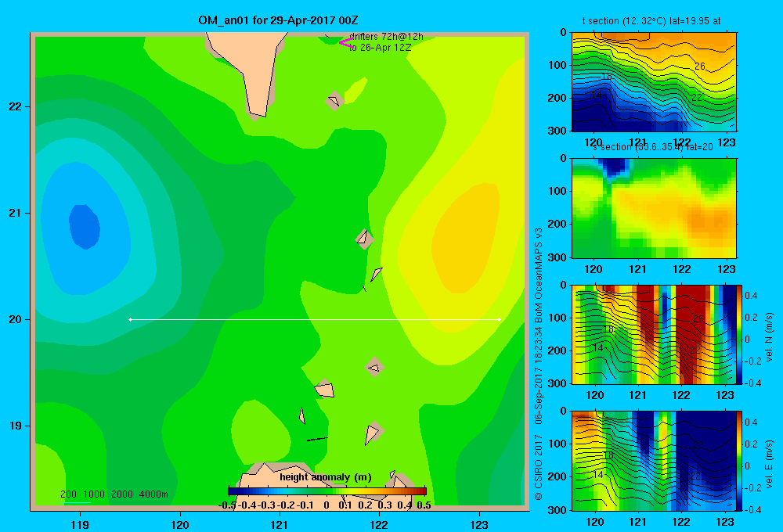Click the magenta drifter track marker
The height and width of the screenshot is (532, 783).
tap(346, 42)
